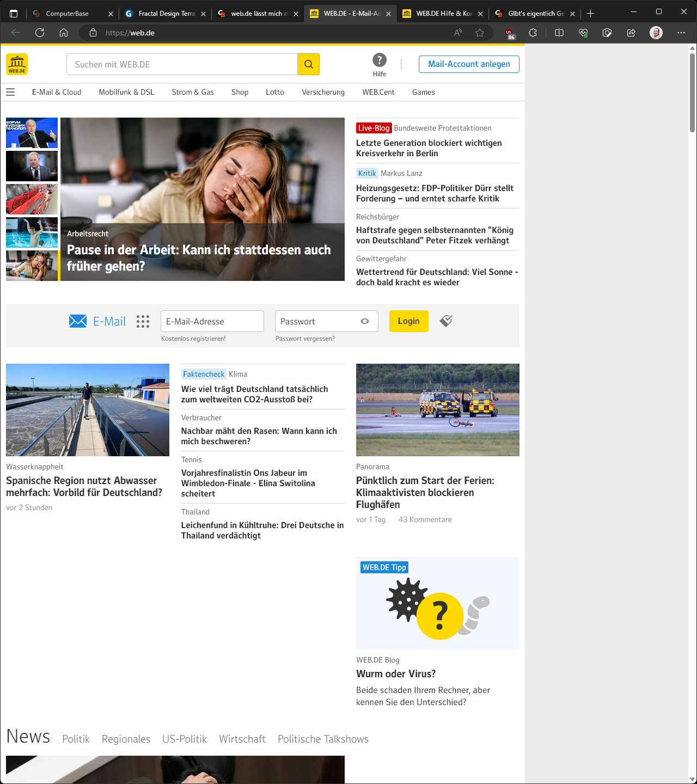The height and width of the screenshot is (784, 697).
Task: Open Hilfe via the question mark icon
Action: [380, 60]
